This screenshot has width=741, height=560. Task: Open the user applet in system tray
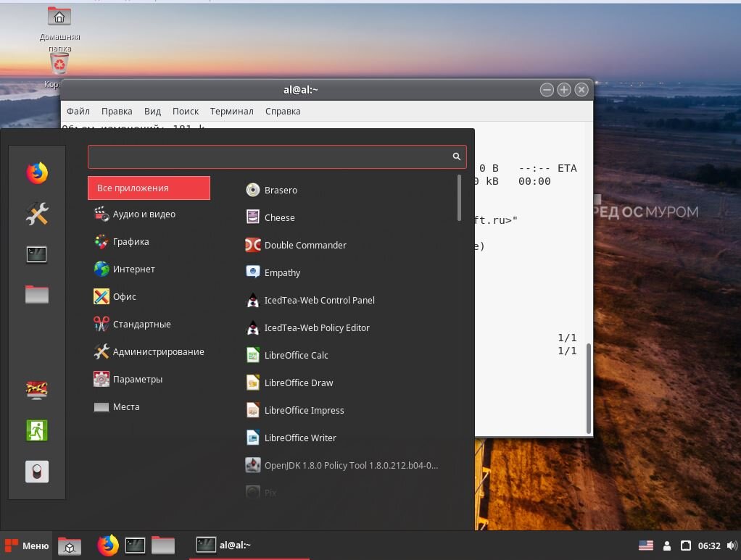pos(667,546)
